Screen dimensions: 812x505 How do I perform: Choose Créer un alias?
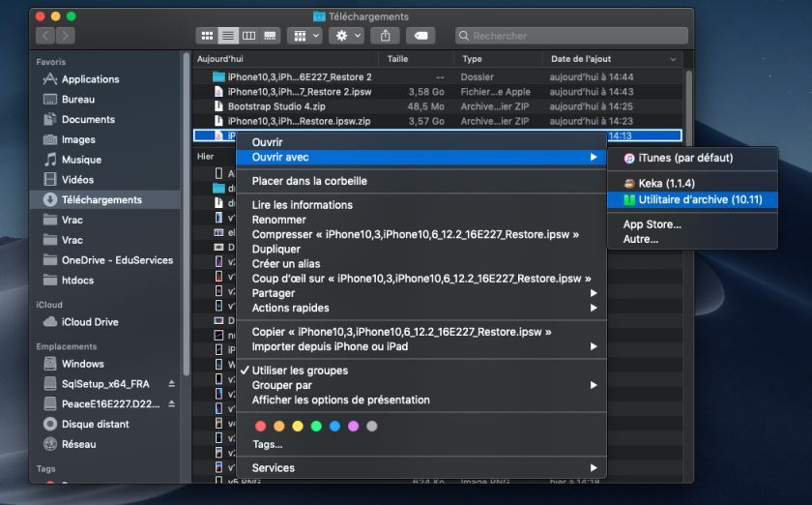[421, 264]
